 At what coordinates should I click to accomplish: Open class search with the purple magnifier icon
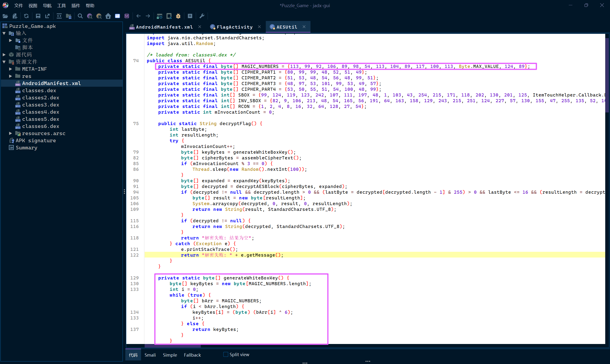click(90, 16)
